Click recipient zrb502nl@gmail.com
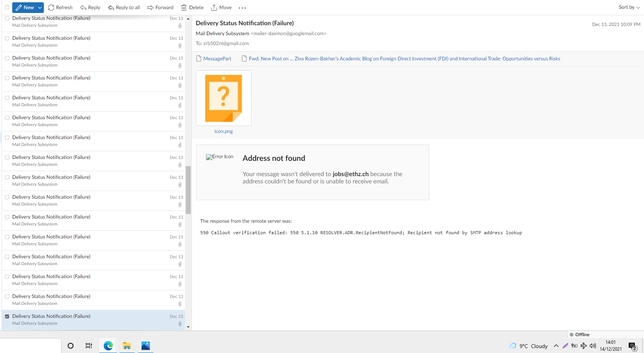 click(x=226, y=43)
